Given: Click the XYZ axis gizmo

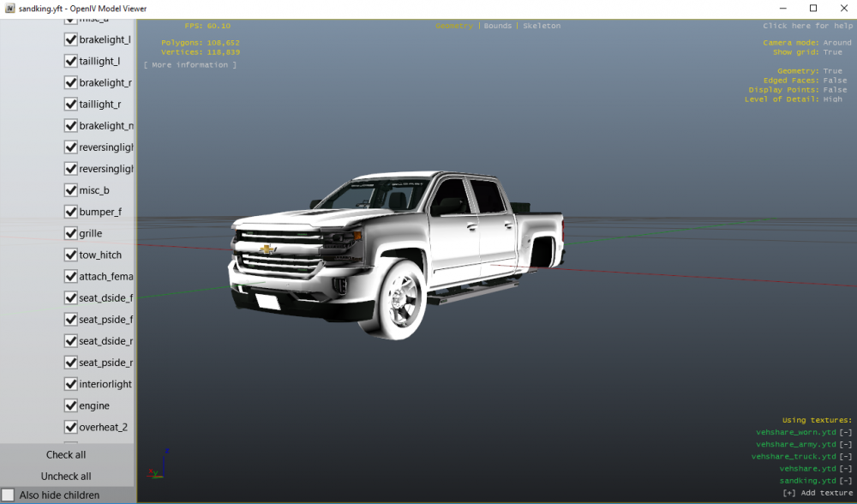Looking at the screenshot, I should (158, 464).
